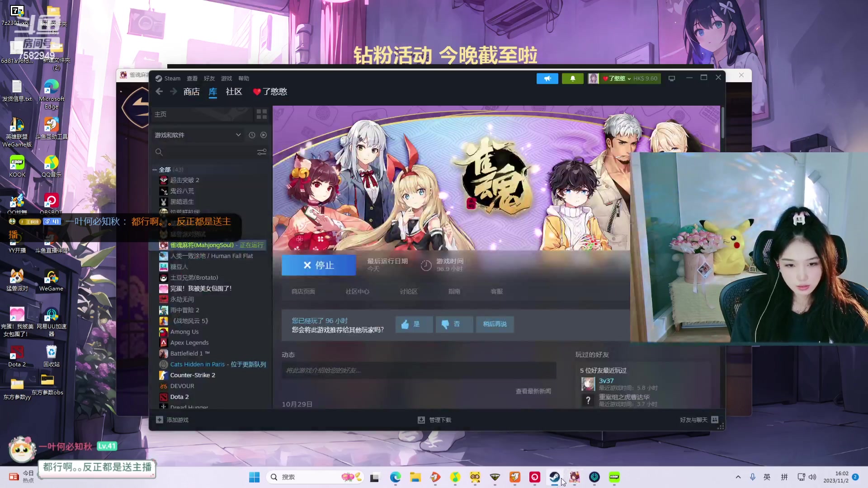Go forward with Steam forward arrow
The height and width of the screenshot is (488, 868).
174,92
